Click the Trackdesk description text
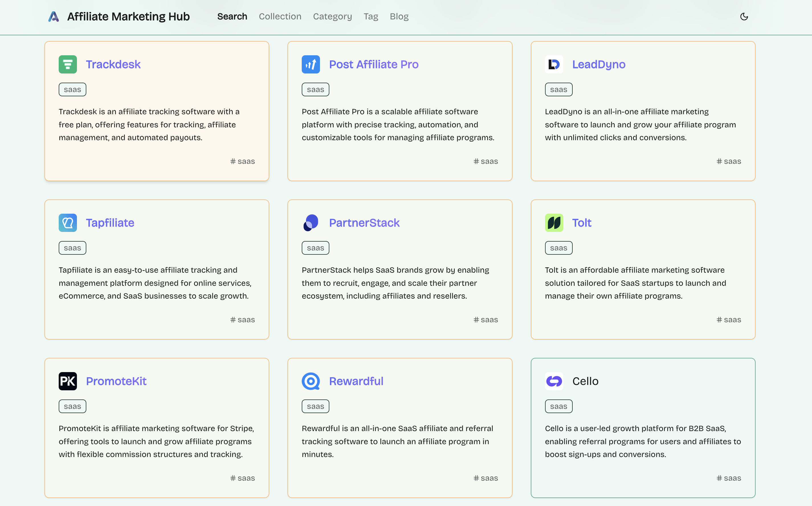 coord(149,125)
